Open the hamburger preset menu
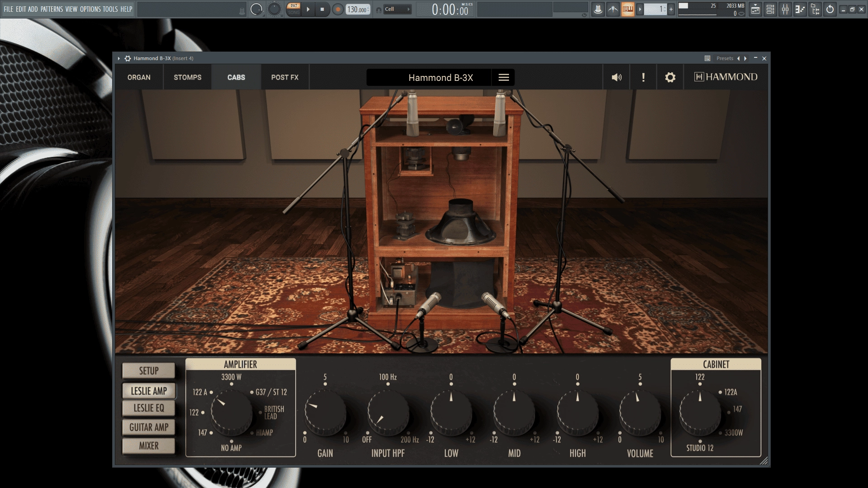This screenshot has height=488, width=868. [504, 77]
